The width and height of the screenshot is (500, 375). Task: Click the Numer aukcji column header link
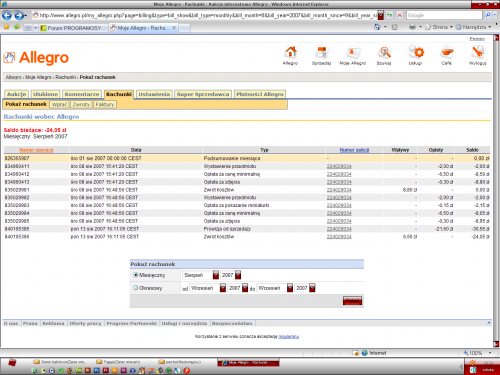tap(354, 150)
